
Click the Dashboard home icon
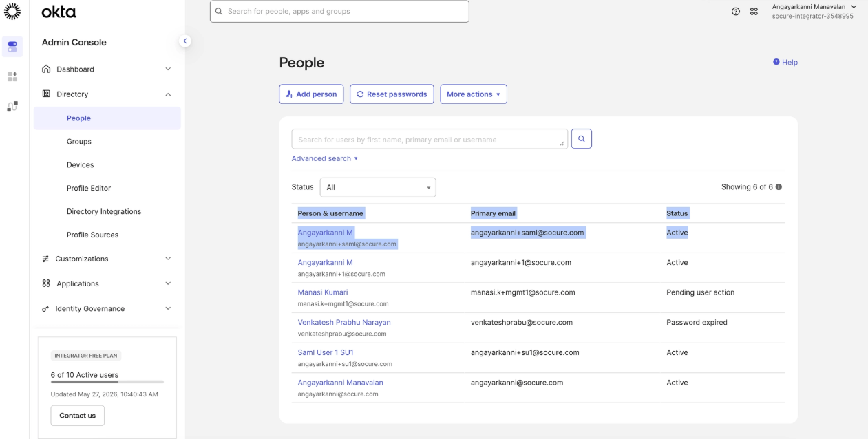pos(47,69)
